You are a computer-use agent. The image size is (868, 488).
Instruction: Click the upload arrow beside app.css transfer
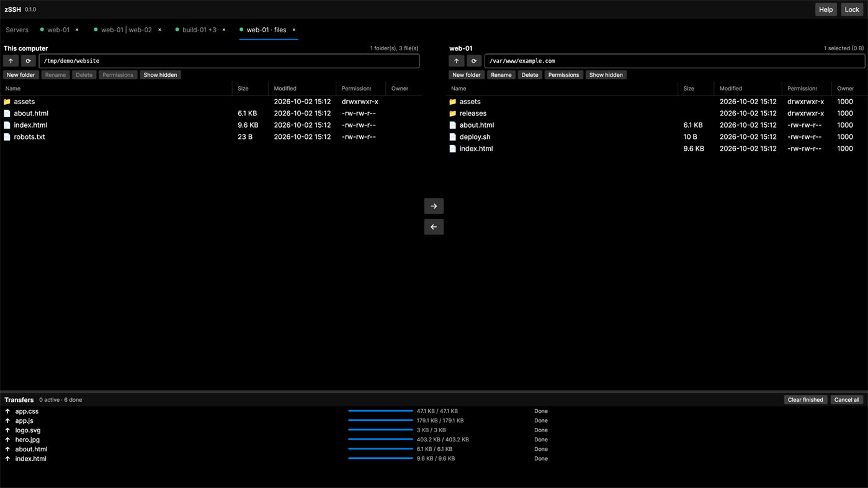coord(7,411)
